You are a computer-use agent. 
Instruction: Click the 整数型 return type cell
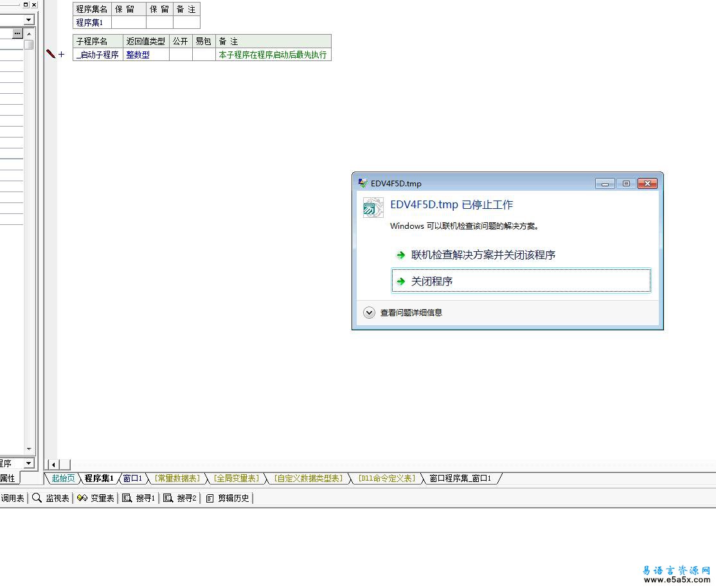146,55
